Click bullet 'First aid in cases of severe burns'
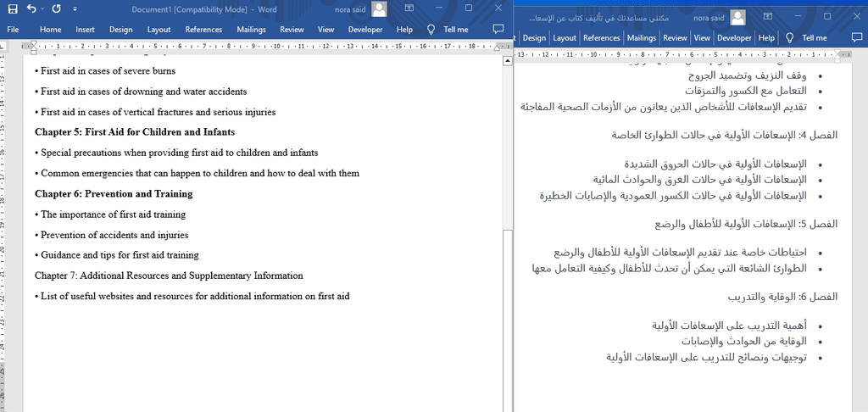868x412 pixels. 104,71
